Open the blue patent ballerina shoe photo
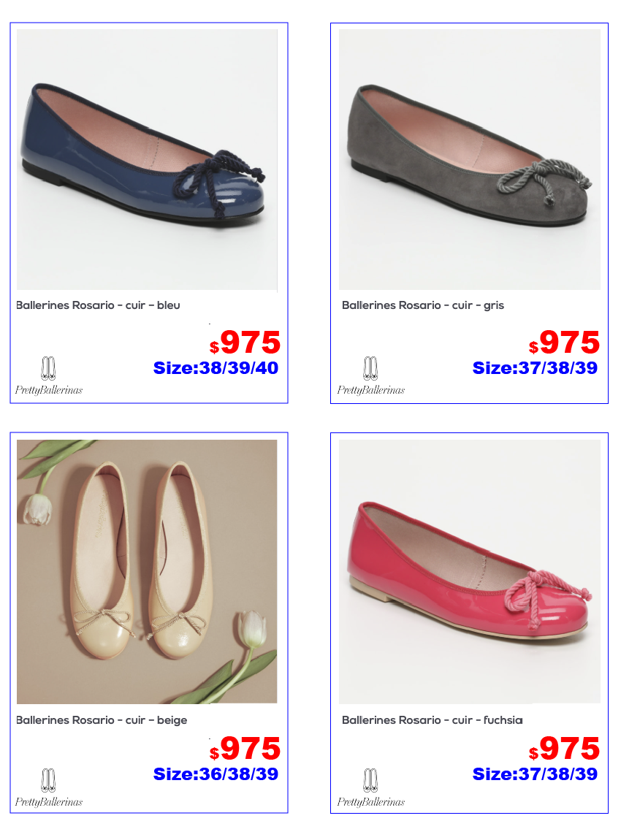This screenshot has width=621, height=840. [147, 160]
